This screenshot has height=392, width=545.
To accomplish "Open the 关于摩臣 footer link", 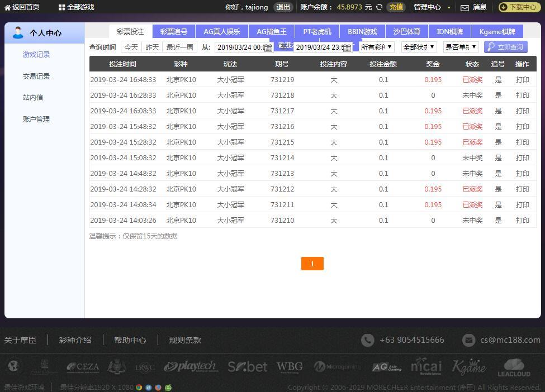I will [20, 340].
